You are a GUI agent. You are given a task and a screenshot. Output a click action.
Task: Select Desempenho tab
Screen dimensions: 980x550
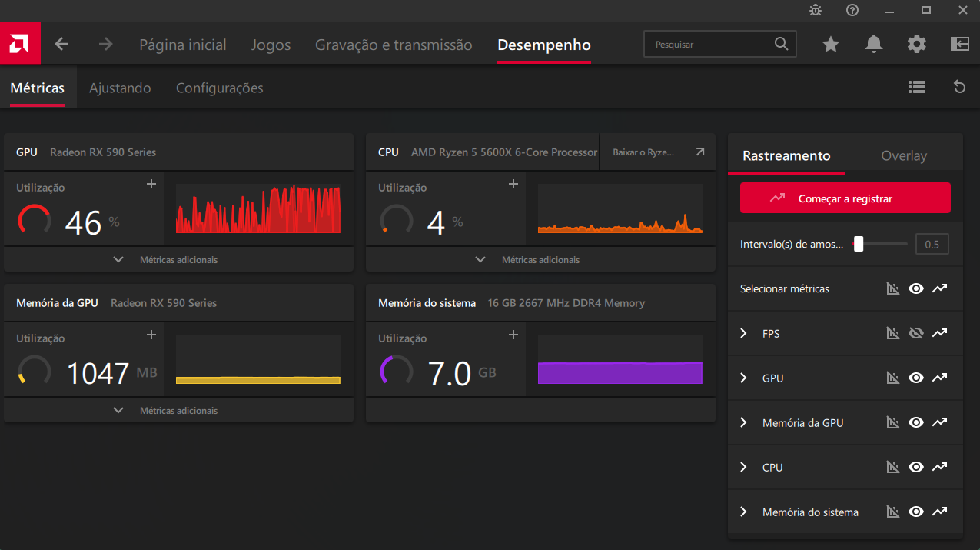coord(544,45)
